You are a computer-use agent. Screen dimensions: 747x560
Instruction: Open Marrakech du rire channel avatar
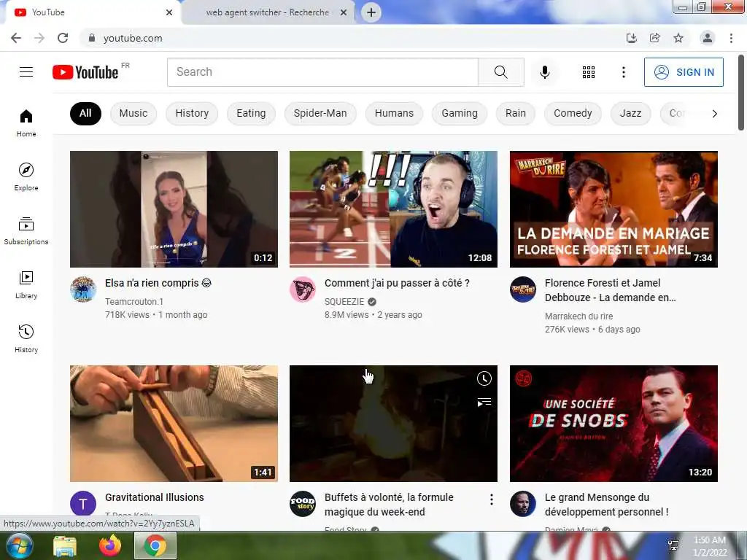click(522, 289)
